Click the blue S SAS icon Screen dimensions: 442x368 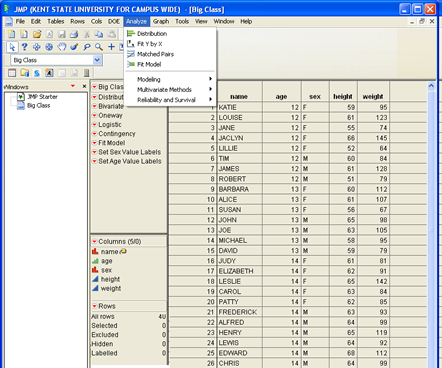pos(37,73)
